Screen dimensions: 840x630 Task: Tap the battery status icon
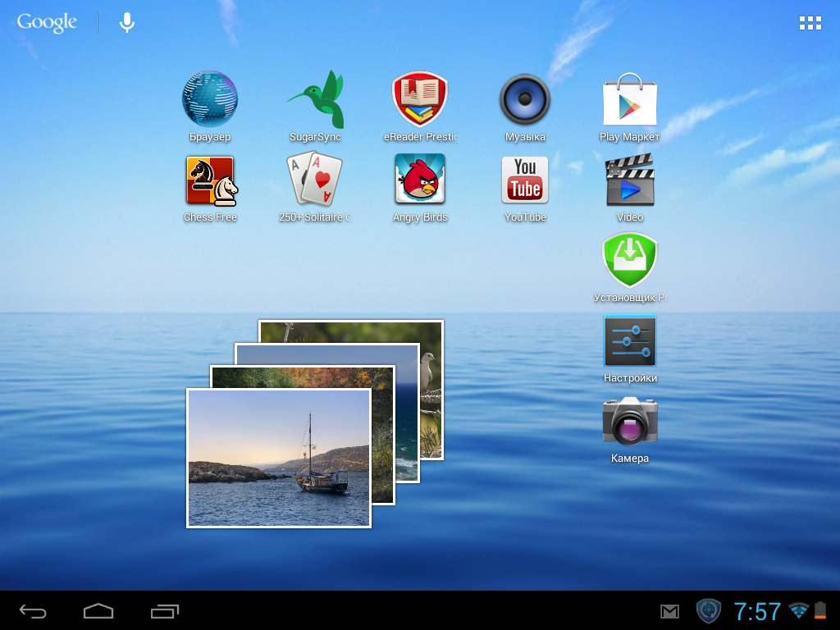tap(820, 610)
